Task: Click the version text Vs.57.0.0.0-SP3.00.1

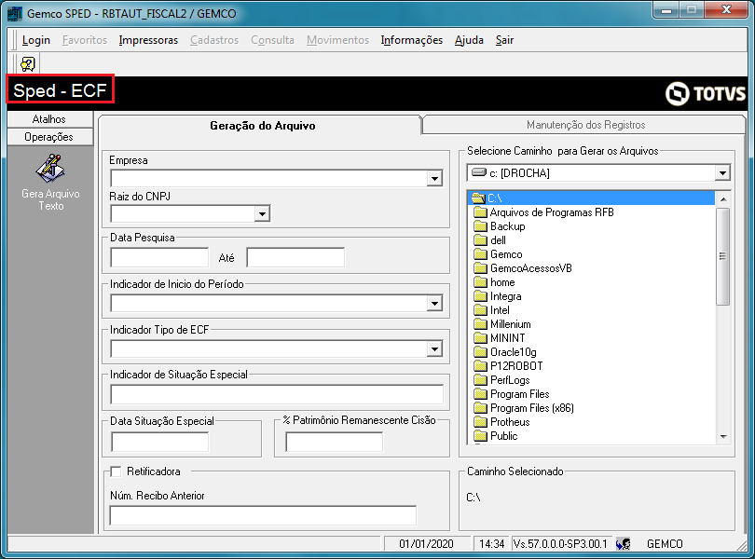Action: [561, 544]
